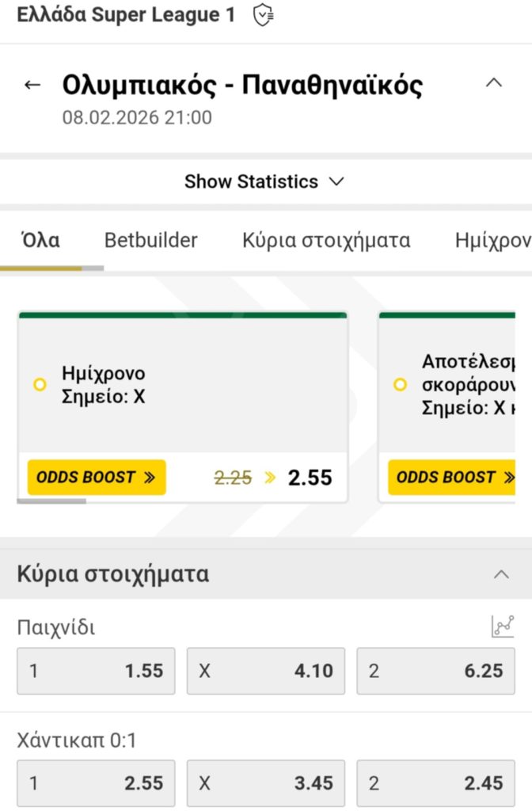Select home win odds 1.55
The height and width of the screenshot is (811, 532).
tap(95, 671)
